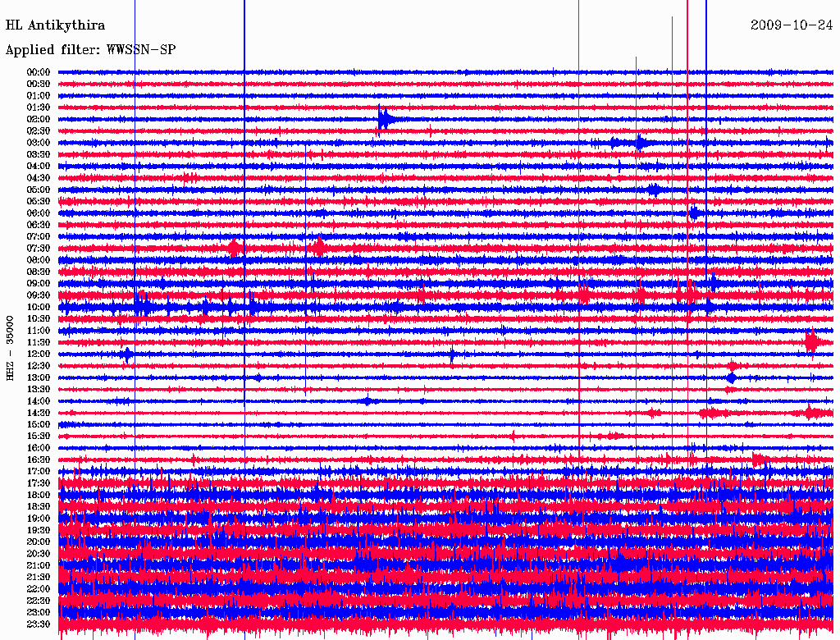840x640 pixels.
Task: Select the 14:30 time row label
Action: (x=39, y=413)
